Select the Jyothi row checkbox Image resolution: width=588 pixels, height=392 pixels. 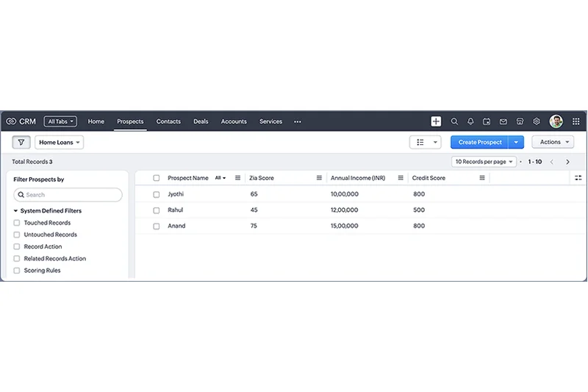(157, 194)
